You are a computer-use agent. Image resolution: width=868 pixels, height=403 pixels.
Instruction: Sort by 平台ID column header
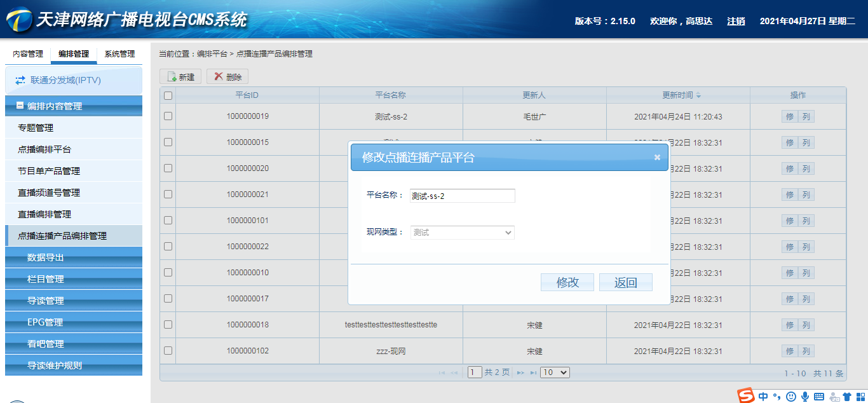click(x=247, y=95)
